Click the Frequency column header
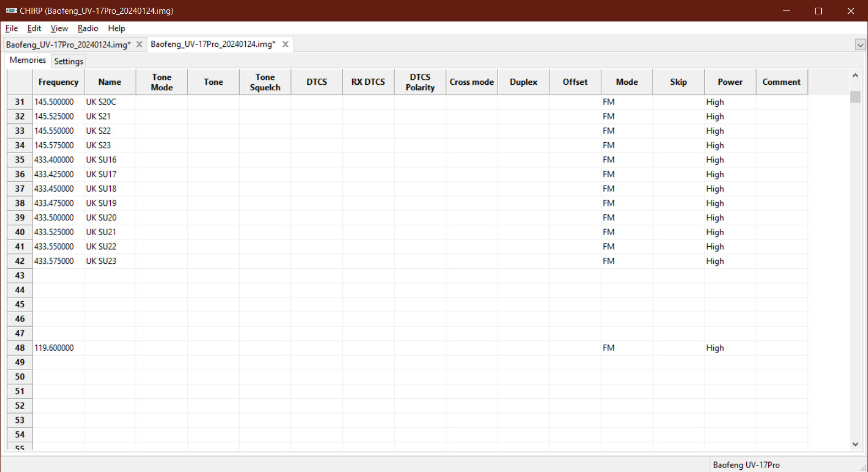 click(x=58, y=82)
